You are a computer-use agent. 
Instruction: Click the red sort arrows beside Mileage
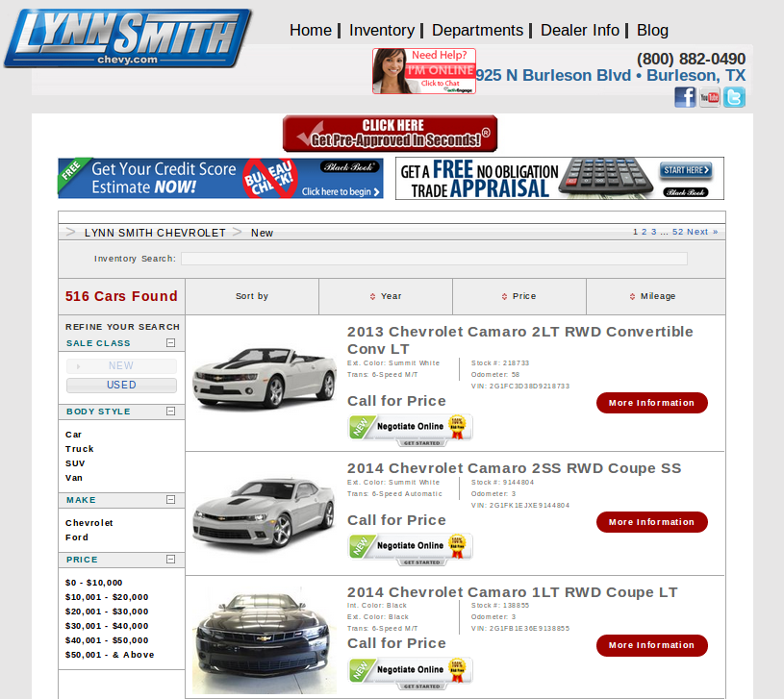click(633, 296)
